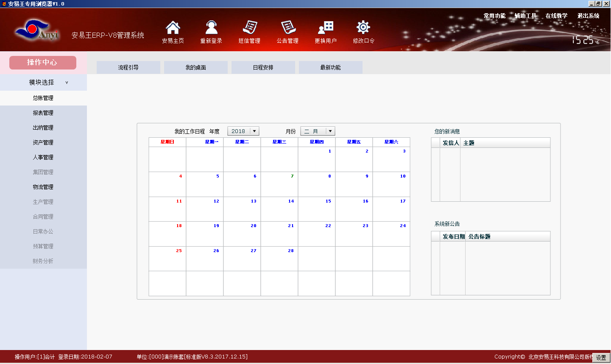Image resolution: width=611 pixels, height=364 pixels.
Task: Open the 辅助工具 menu
Action: (x=525, y=16)
